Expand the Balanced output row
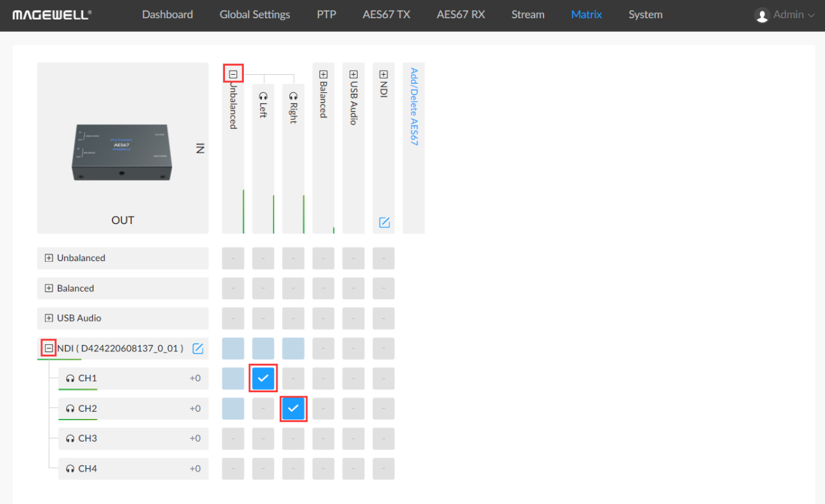 click(49, 288)
